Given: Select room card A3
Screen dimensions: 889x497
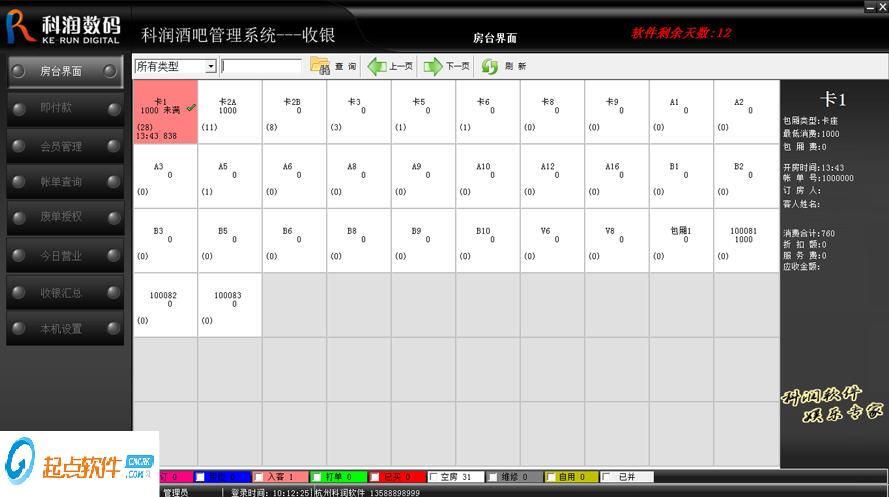Looking at the screenshot, I should click(x=166, y=176).
